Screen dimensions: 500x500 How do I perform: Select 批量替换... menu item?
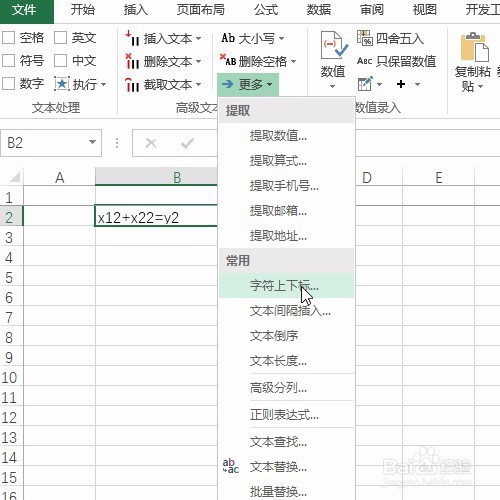coord(286,492)
